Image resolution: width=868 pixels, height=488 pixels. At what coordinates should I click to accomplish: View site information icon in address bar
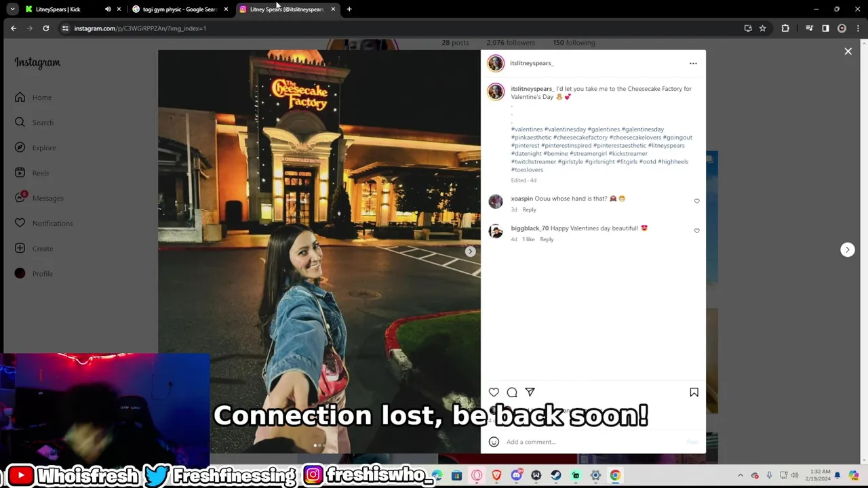[65, 28]
